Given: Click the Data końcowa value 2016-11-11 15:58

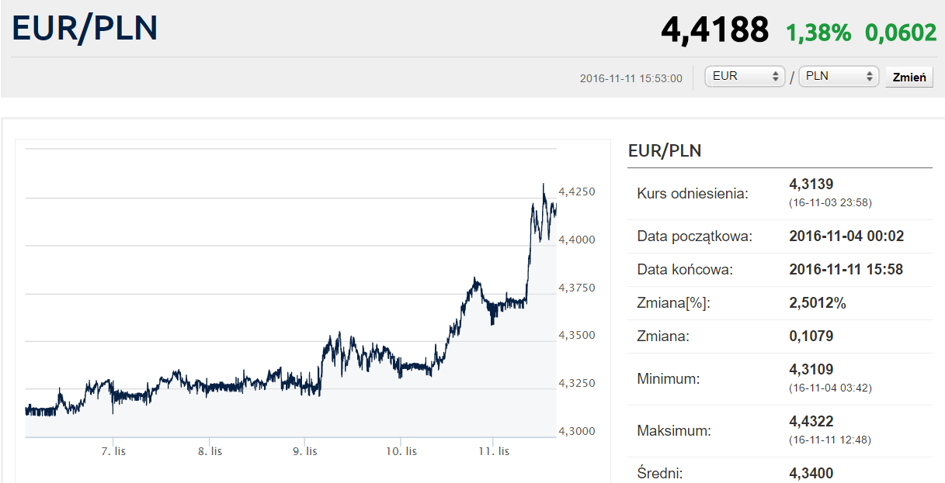Looking at the screenshot, I should (844, 270).
